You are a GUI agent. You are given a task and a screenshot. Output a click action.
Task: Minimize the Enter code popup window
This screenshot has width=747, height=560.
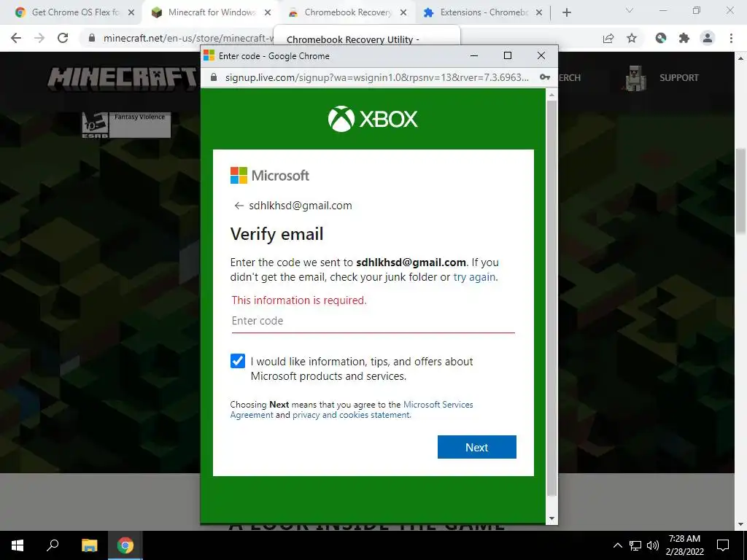click(474, 55)
